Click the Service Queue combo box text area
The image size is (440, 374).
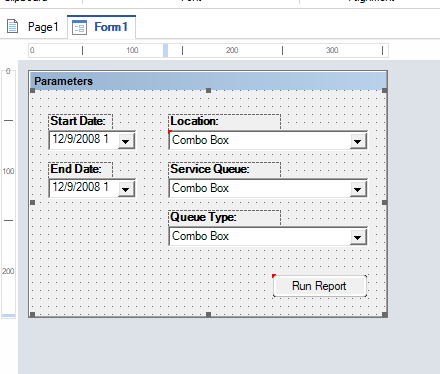(260, 188)
